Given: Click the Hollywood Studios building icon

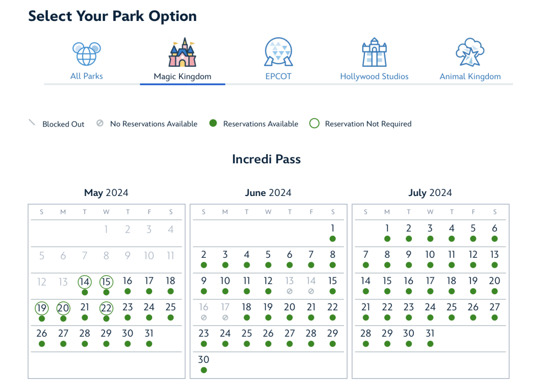Looking at the screenshot, I should 374,53.
